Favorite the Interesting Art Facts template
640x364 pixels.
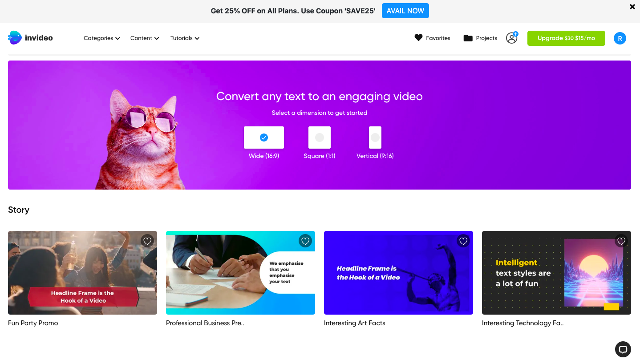pos(463,241)
